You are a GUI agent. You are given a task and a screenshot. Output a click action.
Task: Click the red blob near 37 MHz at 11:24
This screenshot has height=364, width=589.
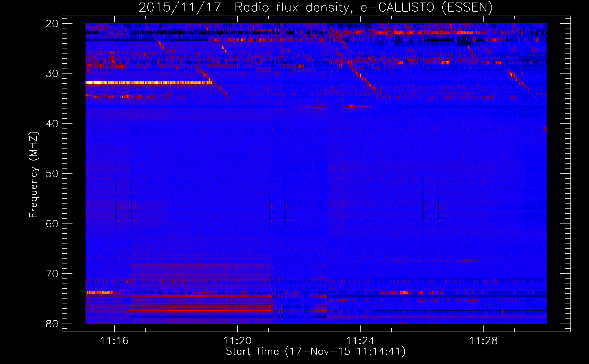[x=352, y=107]
